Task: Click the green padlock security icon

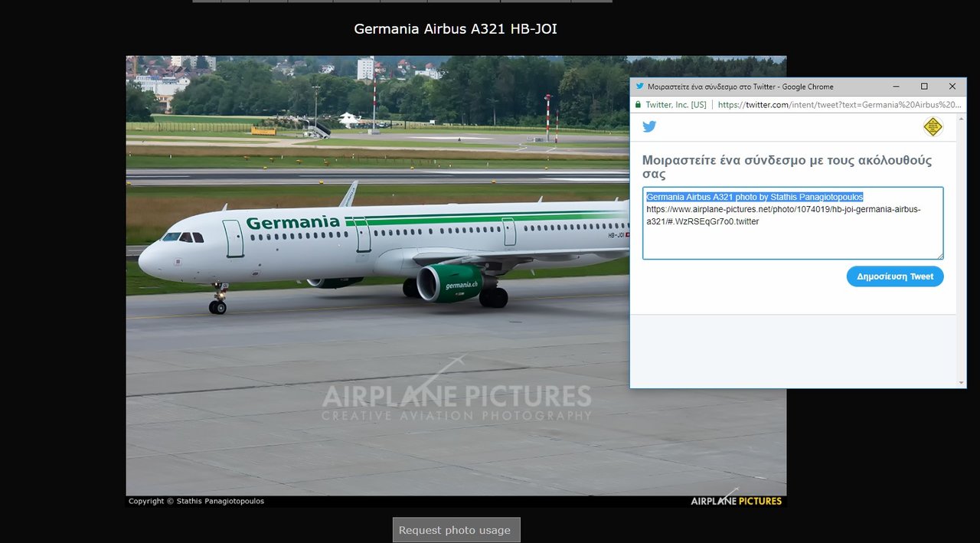Action: pyautogui.click(x=637, y=105)
